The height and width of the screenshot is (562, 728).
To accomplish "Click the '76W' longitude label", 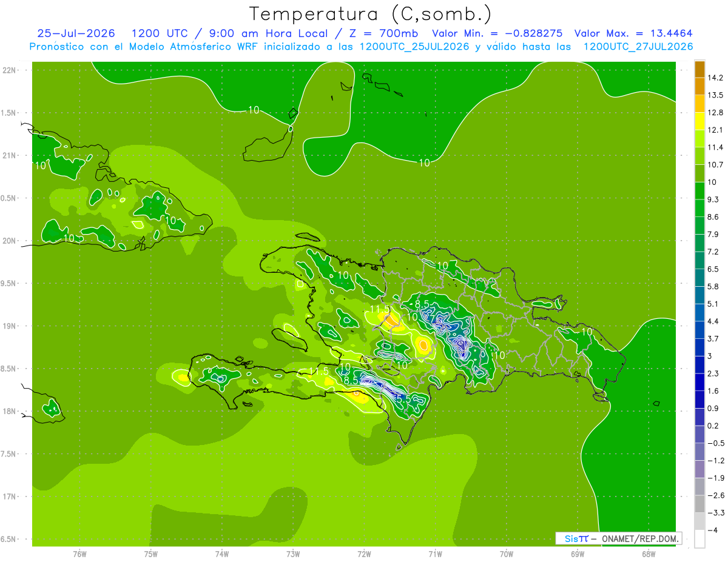I will point(79,554).
